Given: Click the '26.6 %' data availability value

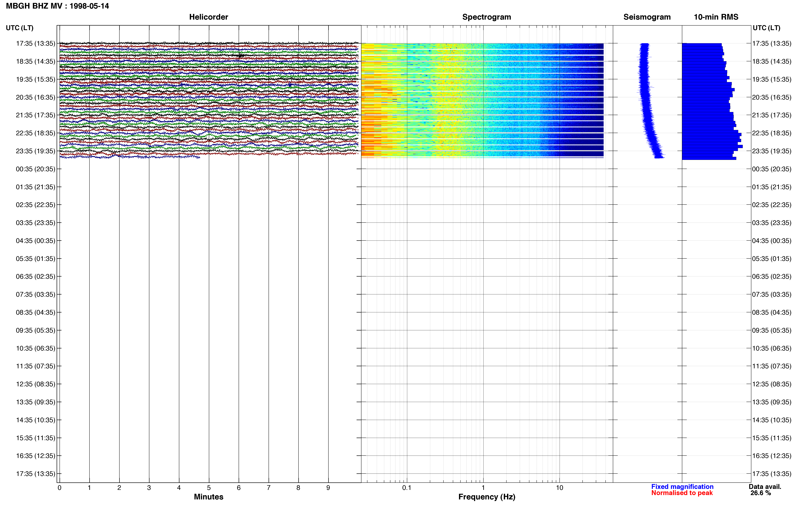Looking at the screenshot, I should (761, 493).
